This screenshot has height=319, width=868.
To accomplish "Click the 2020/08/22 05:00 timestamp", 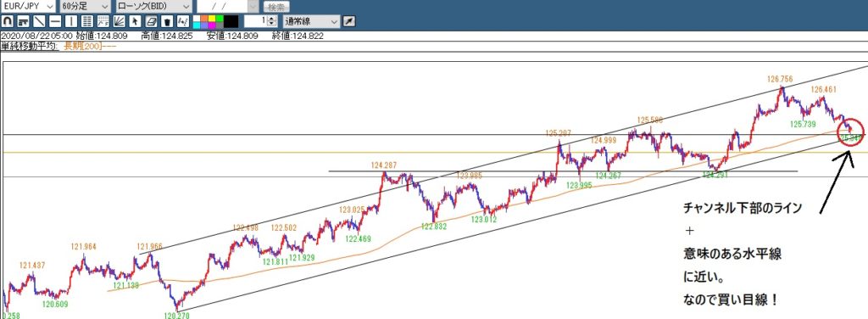I will [x=36, y=36].
